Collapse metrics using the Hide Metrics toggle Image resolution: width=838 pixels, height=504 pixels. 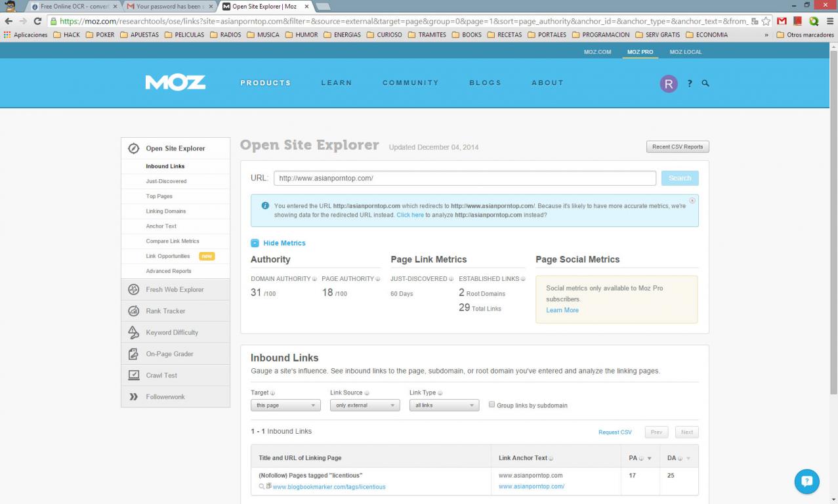click(x=278, y=243)
